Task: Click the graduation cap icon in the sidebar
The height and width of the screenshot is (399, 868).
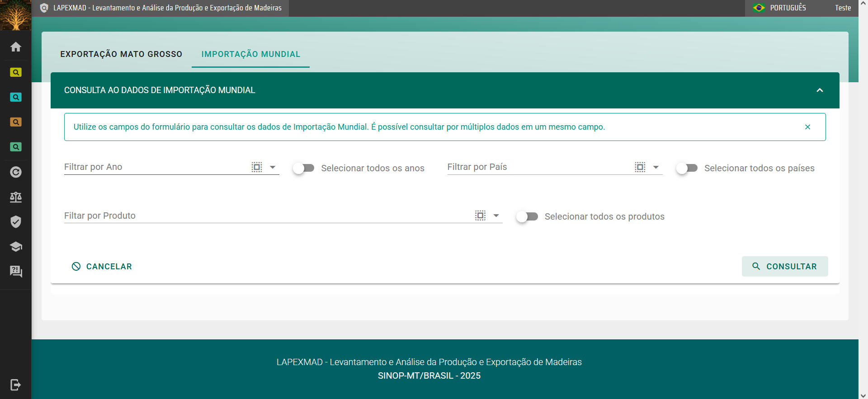Action: (16, 247)
